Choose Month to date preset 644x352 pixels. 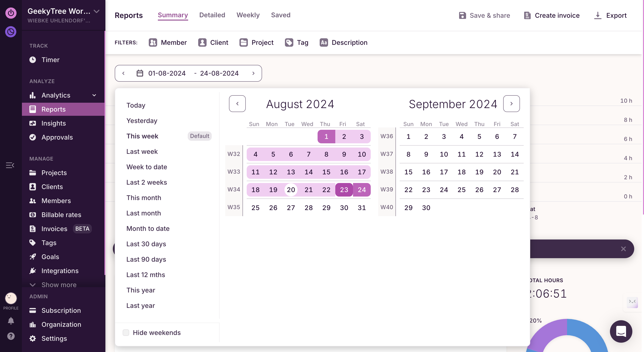tap(148, 228)
